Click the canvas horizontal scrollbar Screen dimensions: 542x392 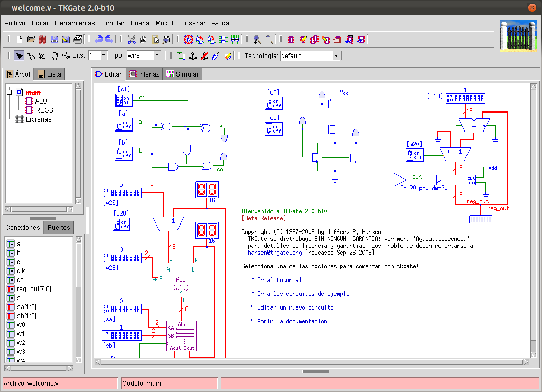(312, 362)
